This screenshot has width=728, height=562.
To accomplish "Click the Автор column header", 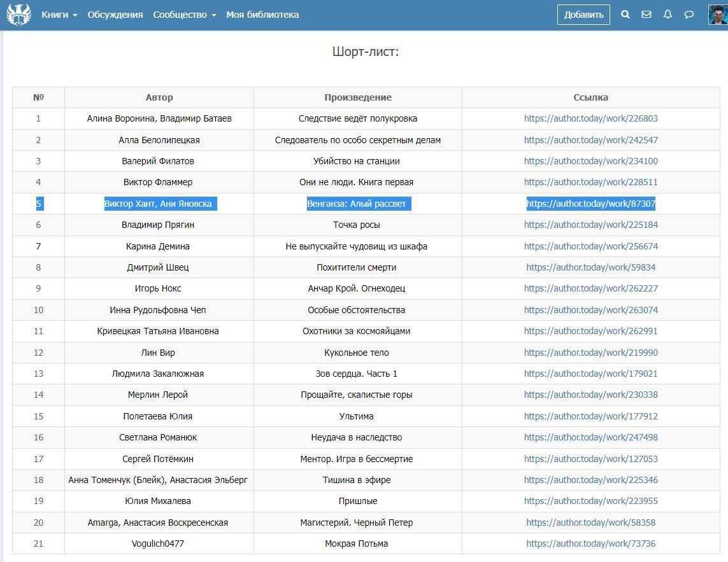I will tap(159, 97).
